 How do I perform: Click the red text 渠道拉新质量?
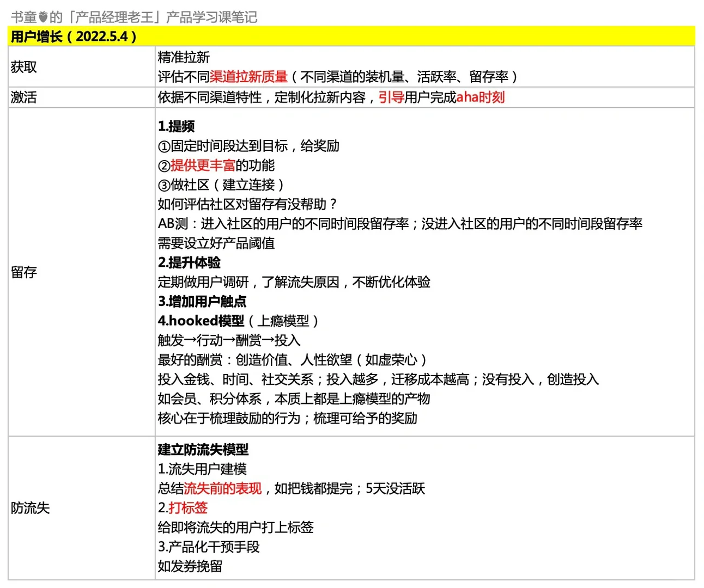pos(249,77)
